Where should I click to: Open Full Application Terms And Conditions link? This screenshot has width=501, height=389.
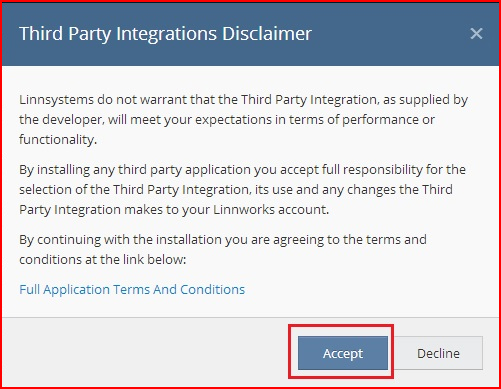[132, 289]
